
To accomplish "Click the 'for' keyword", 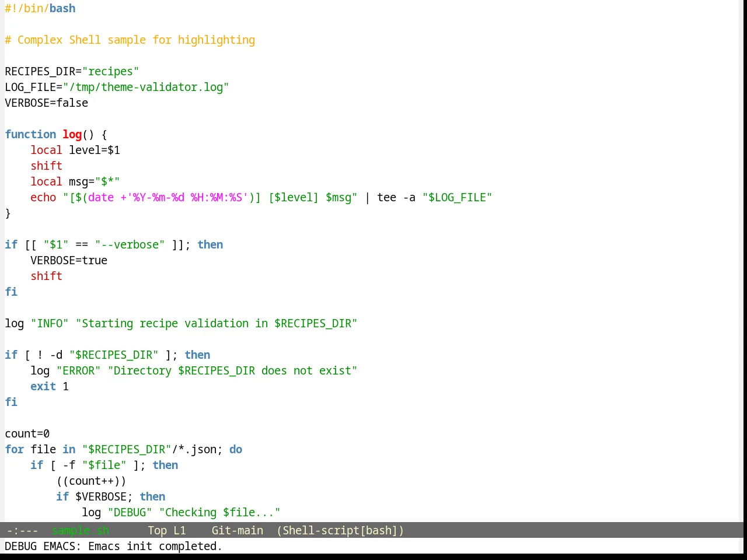I will tap(14, 449).
